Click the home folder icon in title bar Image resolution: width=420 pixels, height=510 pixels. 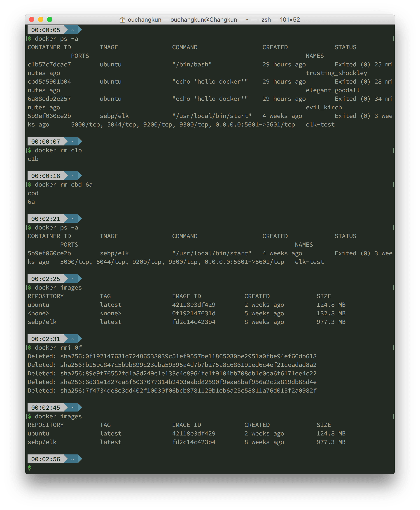pos(122,20)
